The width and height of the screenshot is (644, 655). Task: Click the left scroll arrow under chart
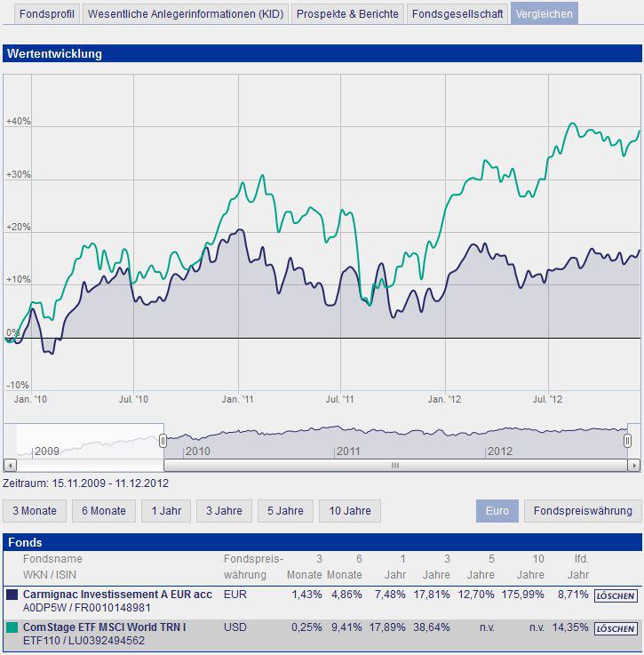(10, 465)
